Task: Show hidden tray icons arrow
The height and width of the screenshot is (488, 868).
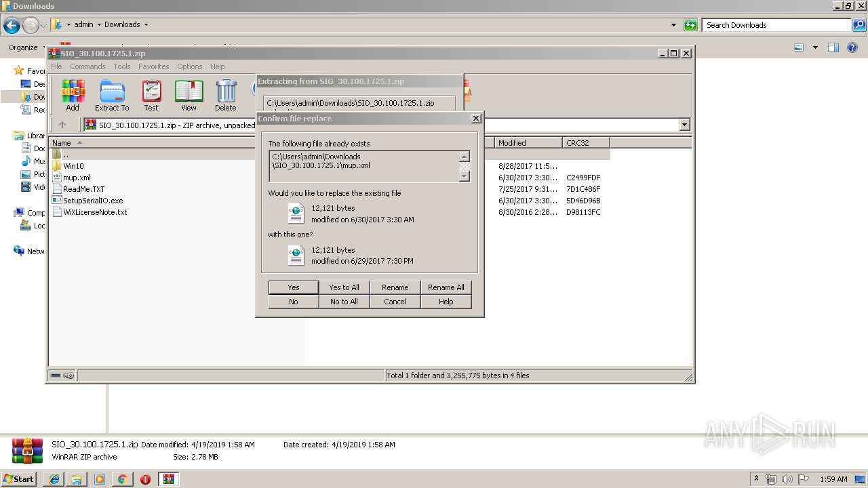Action: pos(756,479)
